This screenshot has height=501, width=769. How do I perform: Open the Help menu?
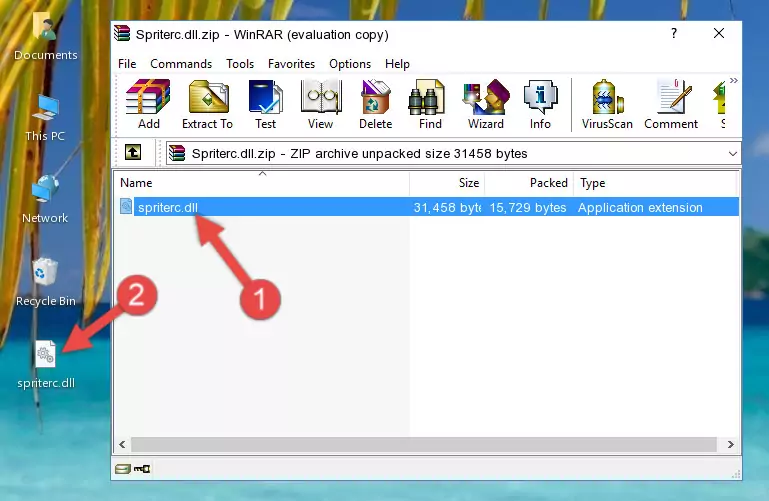pyautogui.click(x=397, y=64)
